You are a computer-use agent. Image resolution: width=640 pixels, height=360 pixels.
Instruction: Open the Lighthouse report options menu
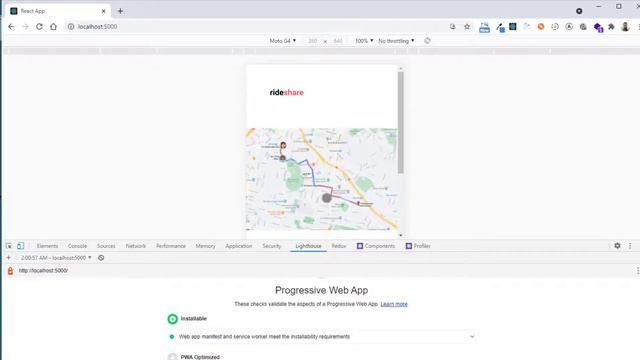pyautogui.click(x=638, y=271)
